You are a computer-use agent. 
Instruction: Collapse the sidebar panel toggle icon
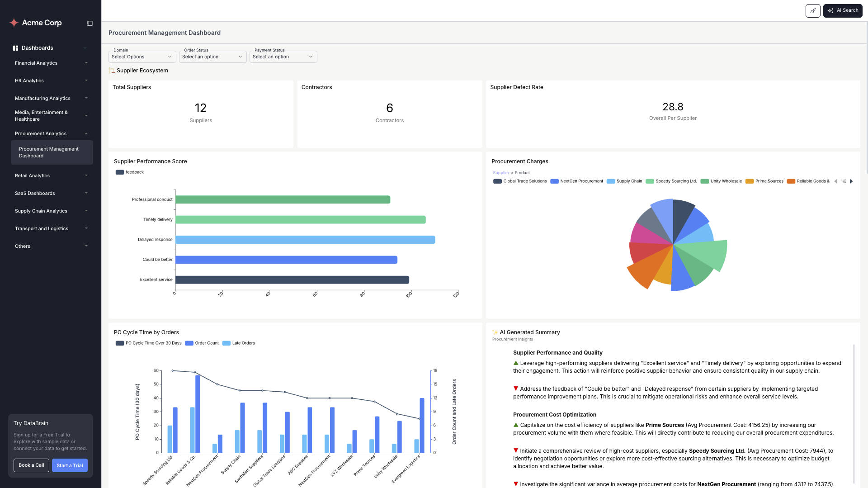pyautogui.click(x=90, y=24)
